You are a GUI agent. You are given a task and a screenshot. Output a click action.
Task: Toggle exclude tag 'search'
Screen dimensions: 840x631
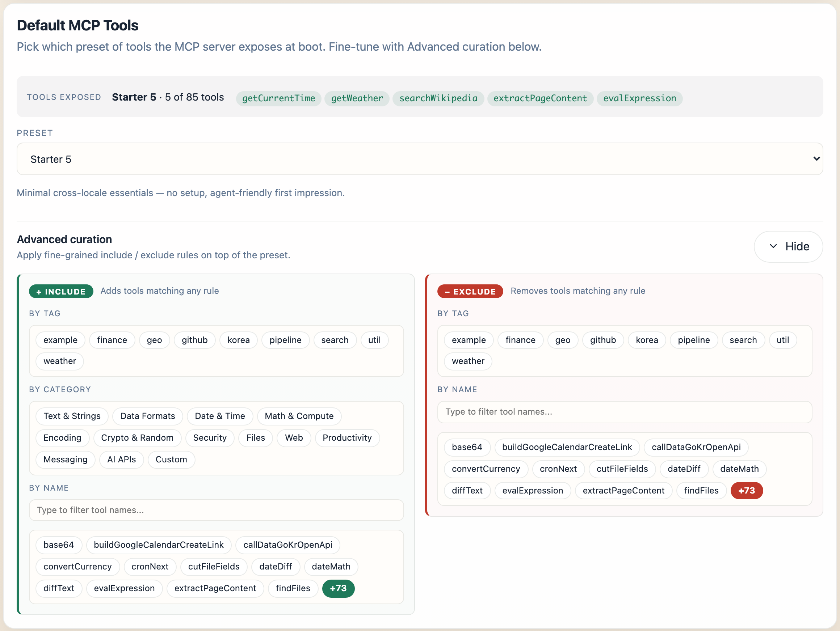click(x=743, y=340)
